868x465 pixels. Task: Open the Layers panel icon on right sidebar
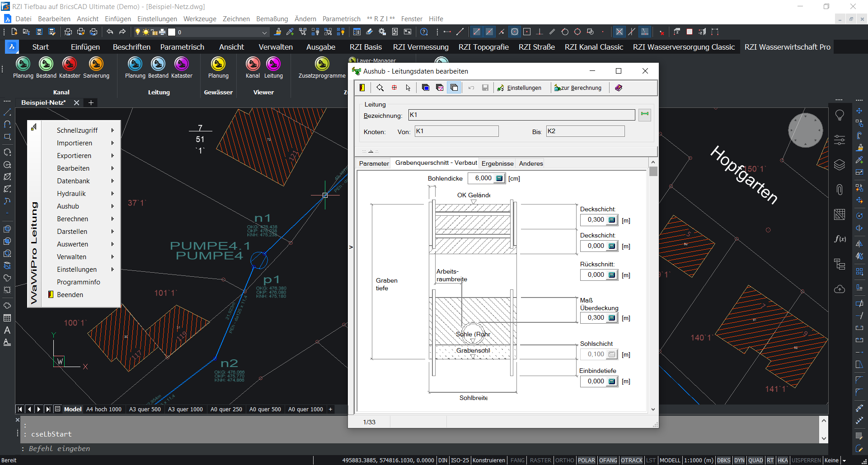[840, 165]
